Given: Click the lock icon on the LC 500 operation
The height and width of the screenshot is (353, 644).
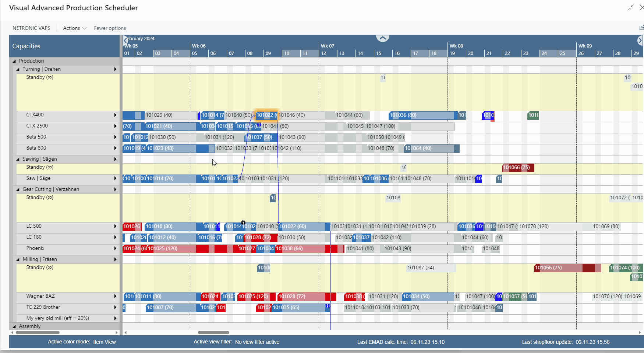Looking at the screenshot, I should point(243,222).
